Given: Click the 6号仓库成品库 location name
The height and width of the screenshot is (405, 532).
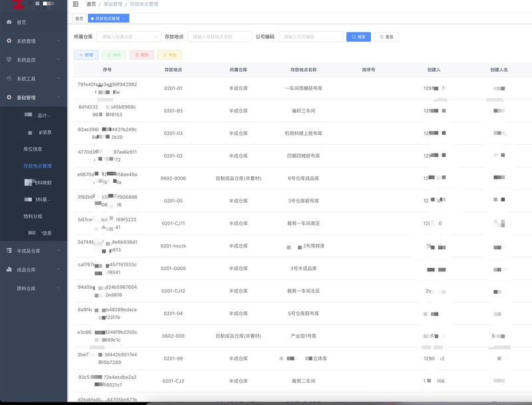Looking at the screenshot, I should (304, 178).
